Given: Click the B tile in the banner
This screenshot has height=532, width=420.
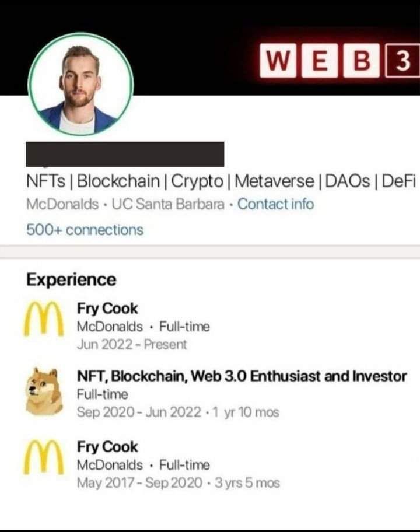Looking at the screenshot, I should pyautogui.click(x=361, y=61).
